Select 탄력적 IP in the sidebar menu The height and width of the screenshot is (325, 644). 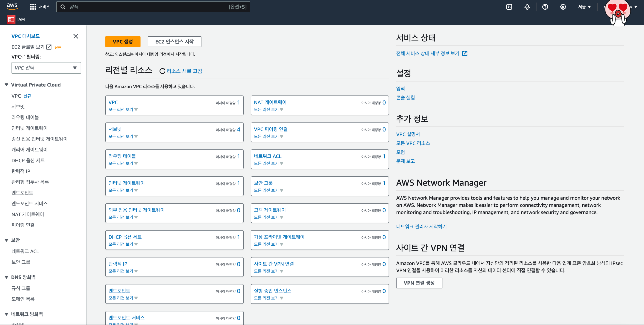coord(21,171)
